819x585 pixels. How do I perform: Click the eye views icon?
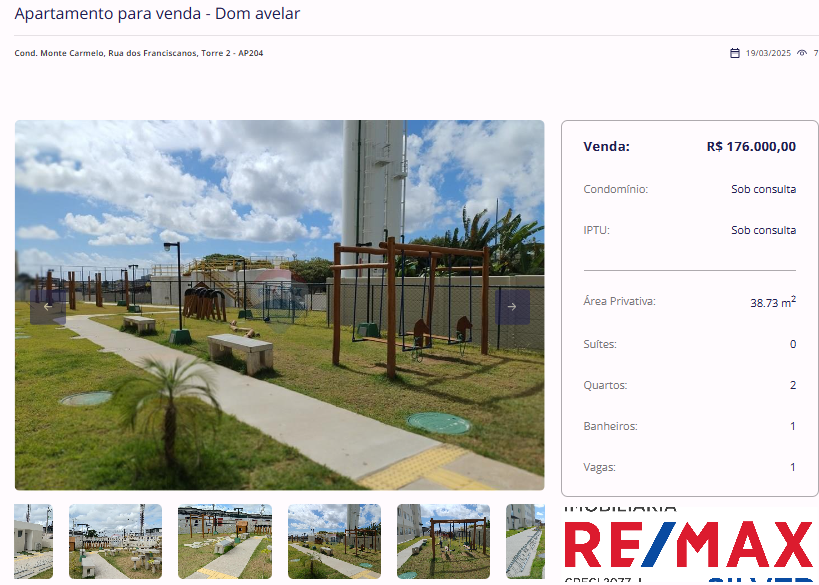tap(802, 53)
